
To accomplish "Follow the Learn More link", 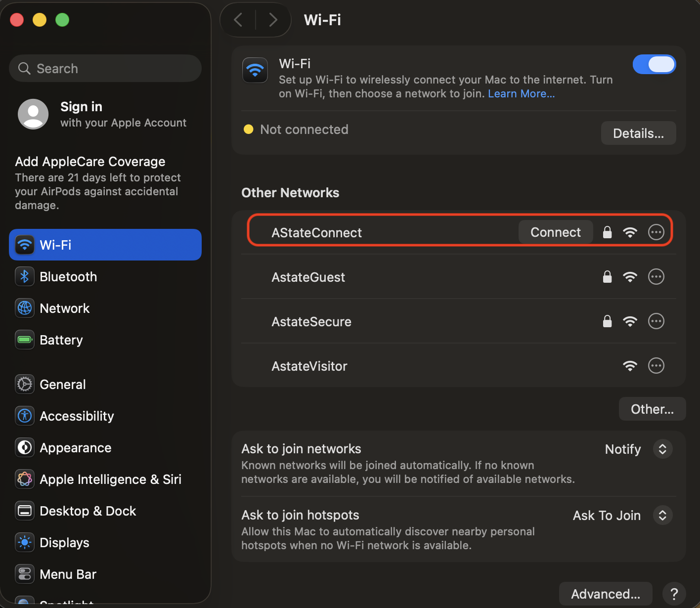I will click(521, 94).
